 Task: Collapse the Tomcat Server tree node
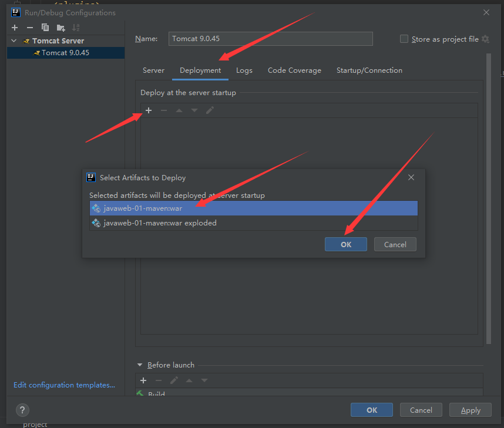14,41
